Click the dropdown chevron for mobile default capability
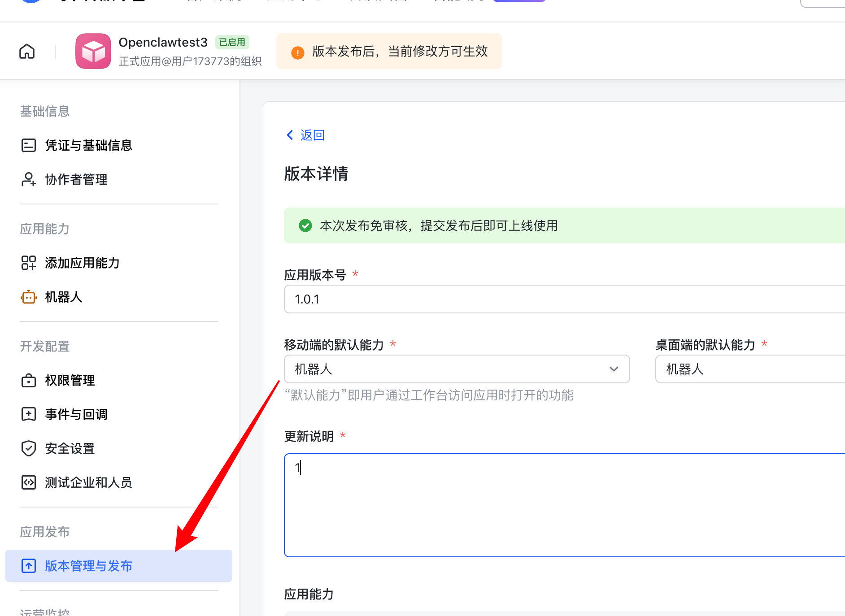Screen dimensions: 845x616 pos(614,369)
